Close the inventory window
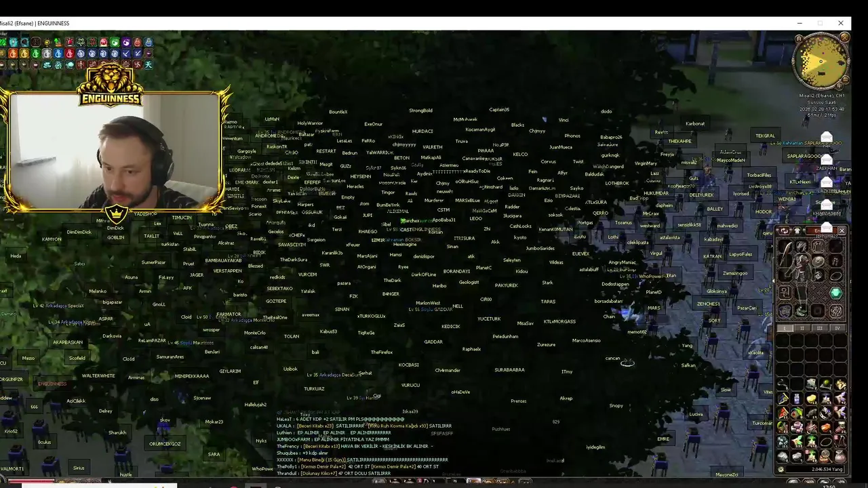The width and height of the screenshot is (868, 488). [842, 230]
